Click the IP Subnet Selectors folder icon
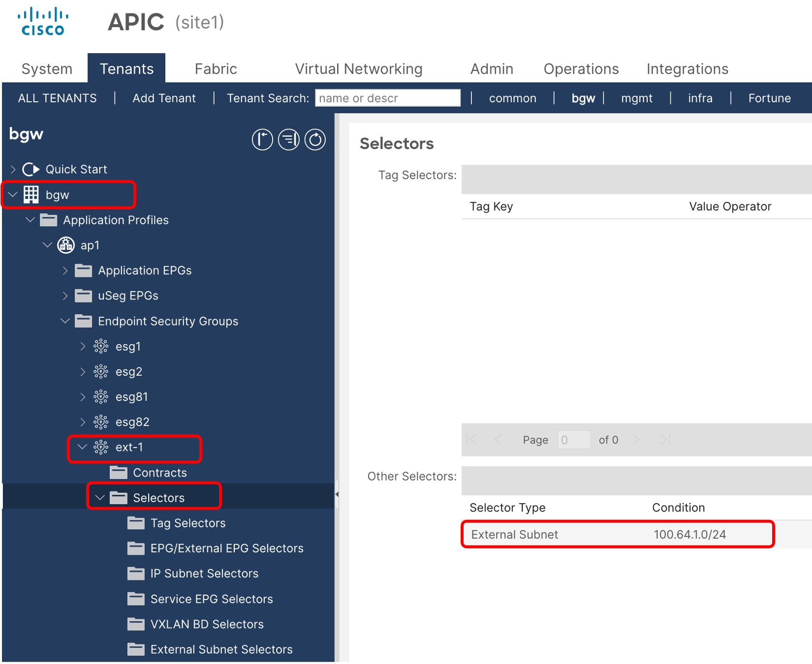Image resolution: width=812 pixels, height=664 pixels. click(136, 573)
